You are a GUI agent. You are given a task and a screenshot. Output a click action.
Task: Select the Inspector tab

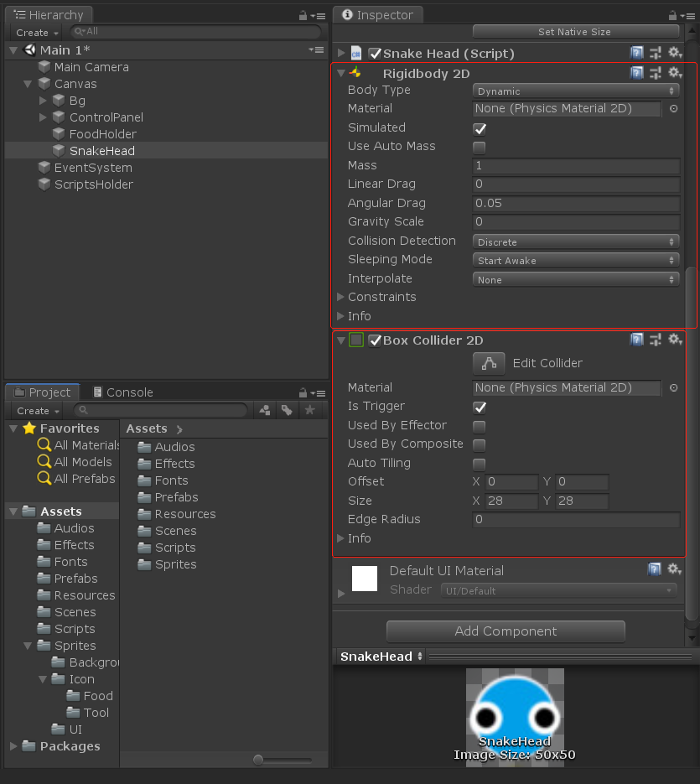378,15
